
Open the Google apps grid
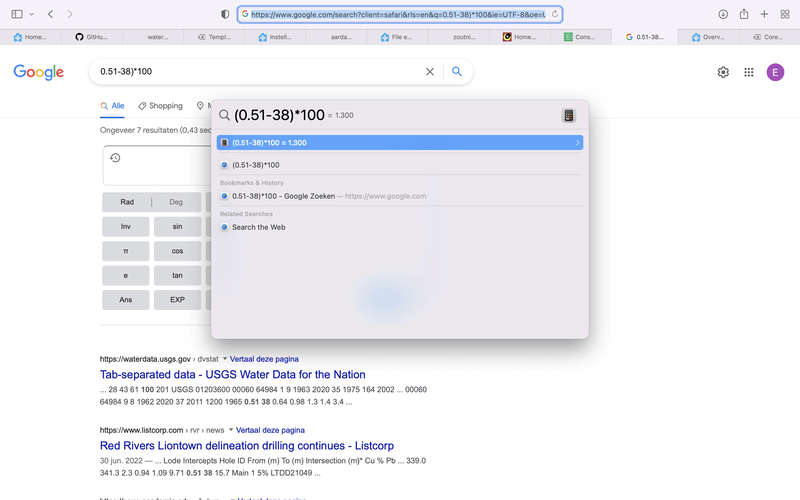748,72
